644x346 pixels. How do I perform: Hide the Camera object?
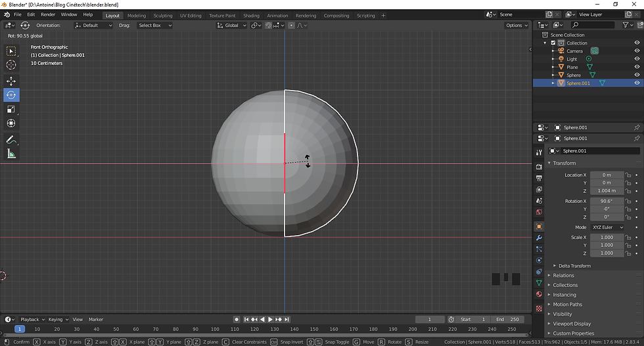tap(637, 51)
